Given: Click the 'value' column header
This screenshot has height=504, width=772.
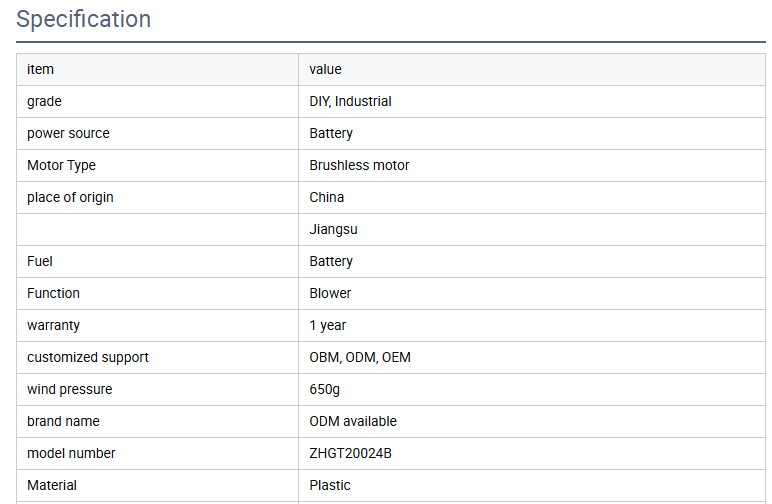Looking at the screenshot, I should [326, 69].
